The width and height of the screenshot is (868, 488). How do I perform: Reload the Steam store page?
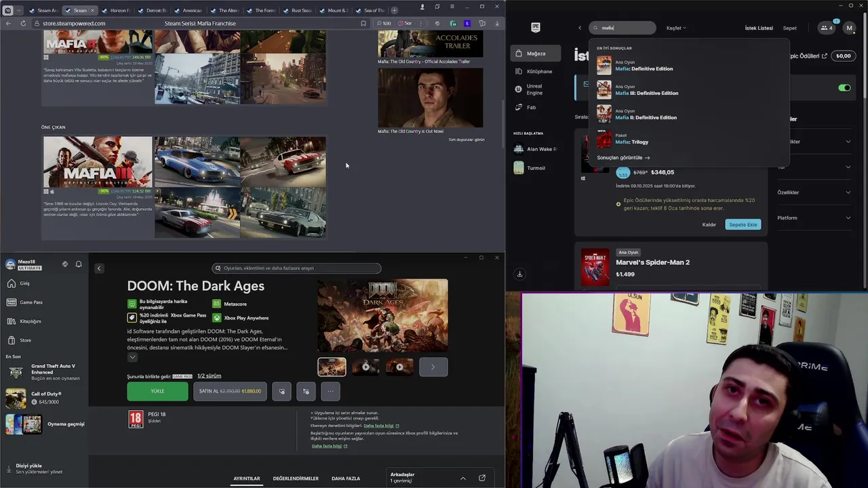coord(23,23)
